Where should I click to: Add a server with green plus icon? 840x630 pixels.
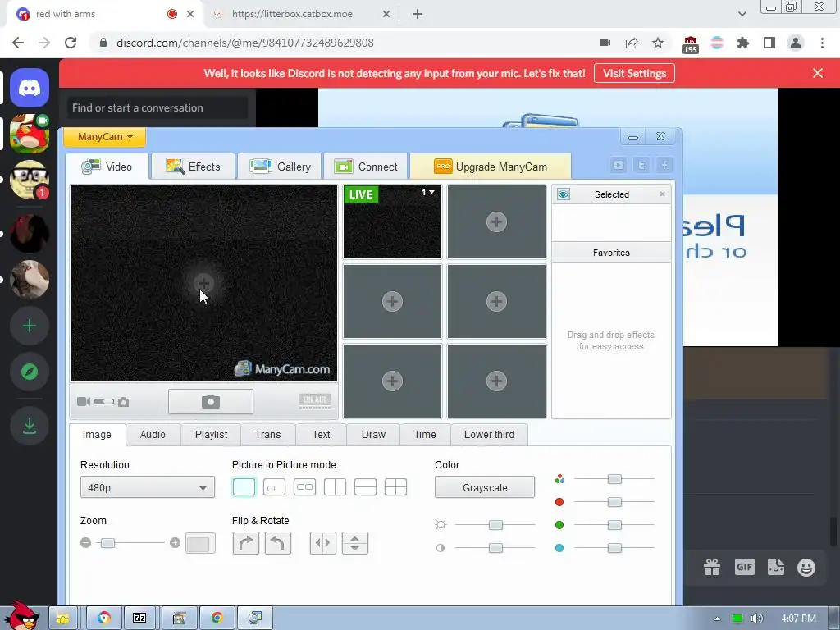[30, 326]
